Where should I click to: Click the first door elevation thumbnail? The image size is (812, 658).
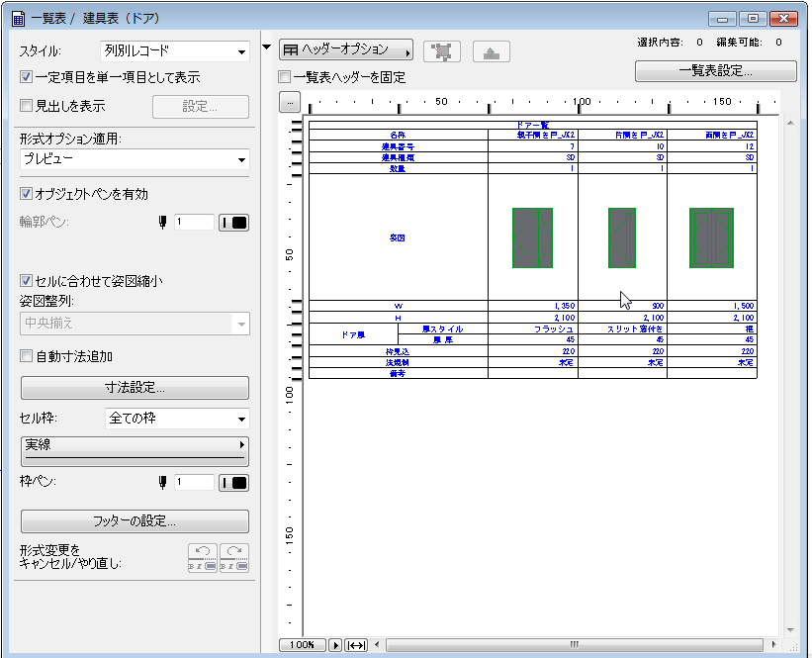(x=532, y=237)
